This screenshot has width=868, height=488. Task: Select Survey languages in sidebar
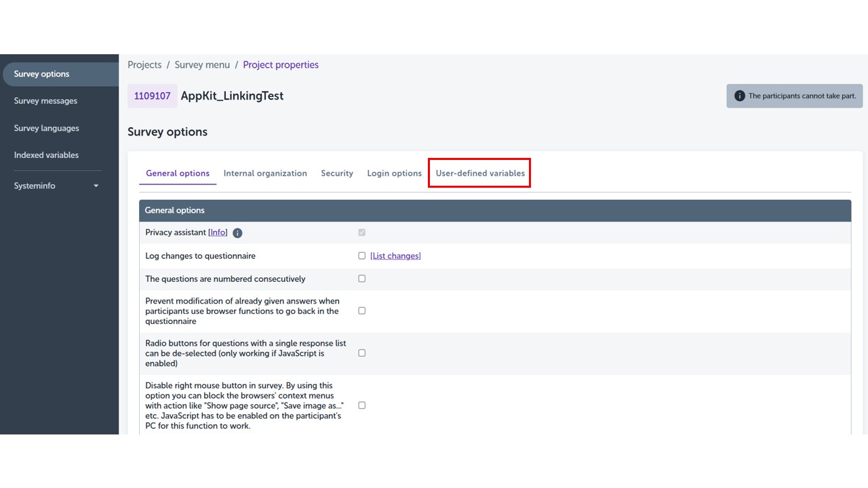point(46,128)
